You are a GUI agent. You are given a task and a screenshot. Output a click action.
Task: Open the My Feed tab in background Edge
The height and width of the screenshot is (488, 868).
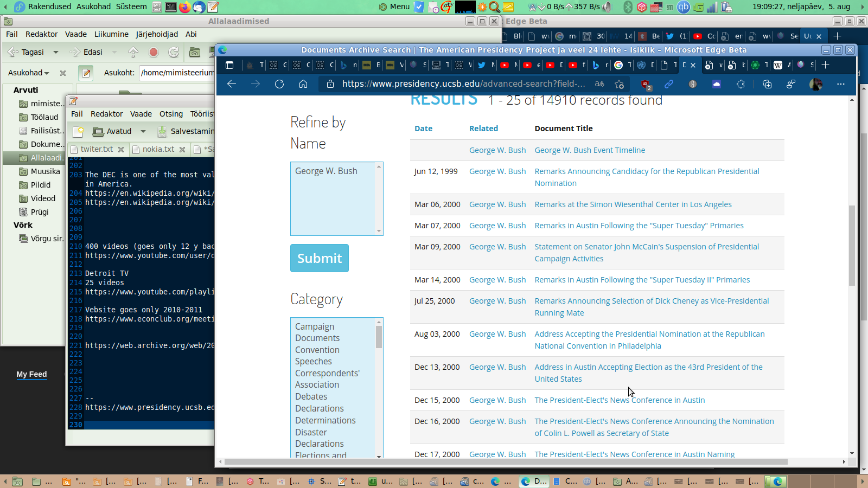click(x=31, y=374)
